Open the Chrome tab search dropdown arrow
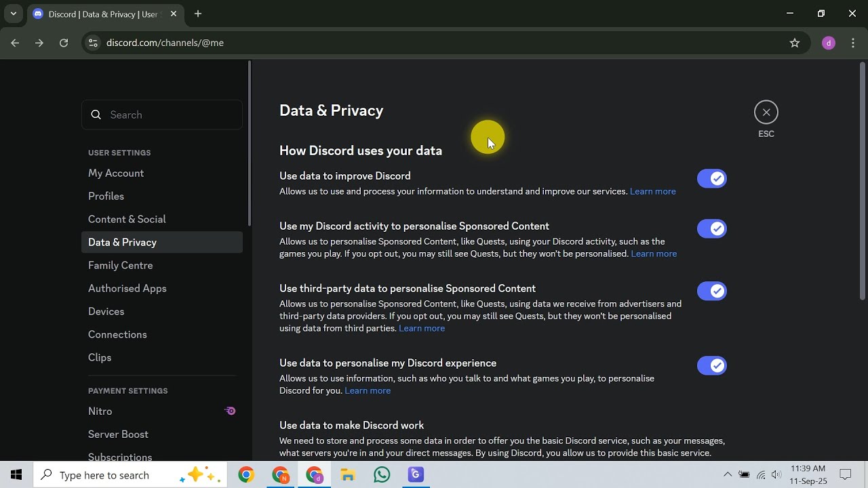This screenshot has height=488, width=868. [13, 14]
